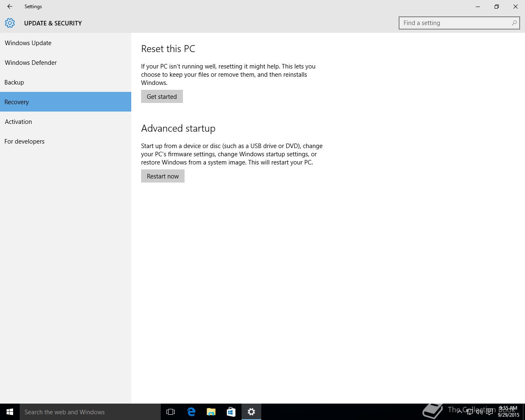Select Windows Update in the sidebar

(66, 43)
